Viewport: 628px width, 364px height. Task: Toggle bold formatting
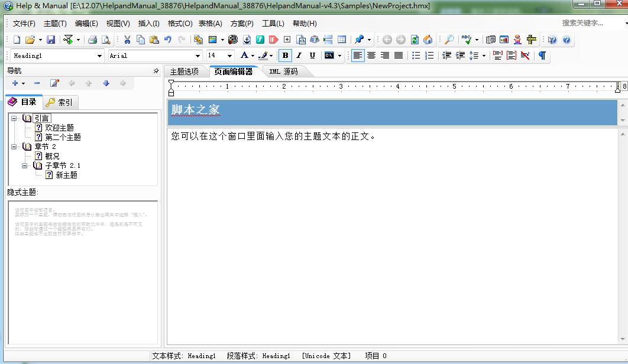pos(284,55)
